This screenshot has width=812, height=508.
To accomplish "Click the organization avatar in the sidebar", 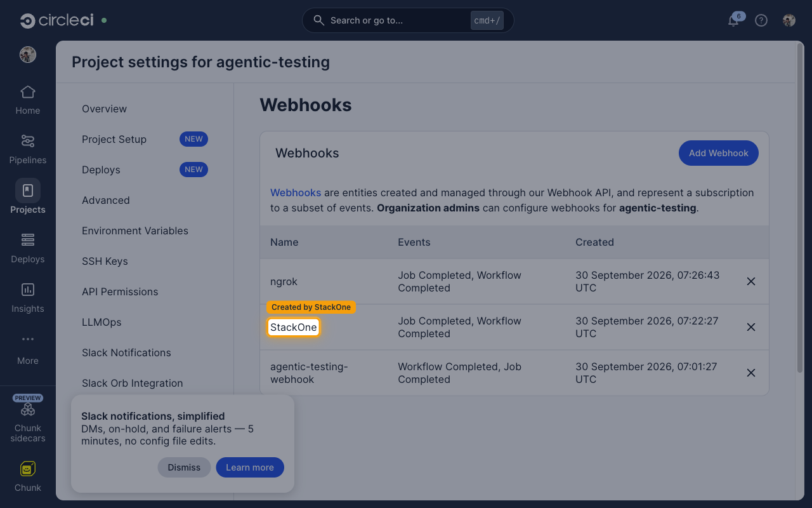I will pyautogui.click(x=28, y=55).
